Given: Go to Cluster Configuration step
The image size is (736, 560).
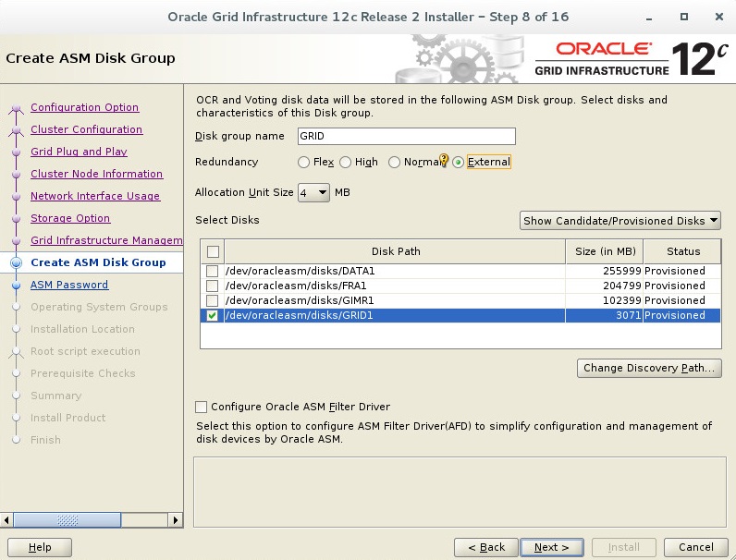Looking at the screenshot, I should click(86, 129).
